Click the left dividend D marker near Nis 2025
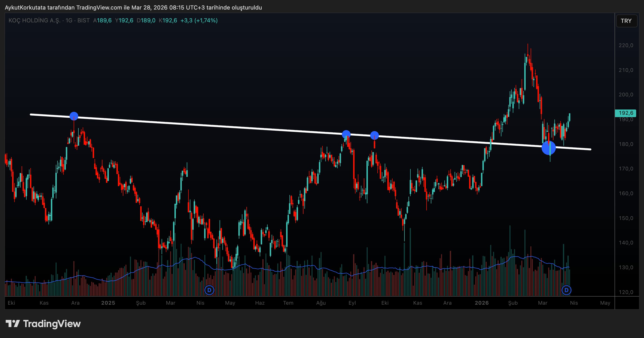This screenshot has height=338, width=644. 209,290
